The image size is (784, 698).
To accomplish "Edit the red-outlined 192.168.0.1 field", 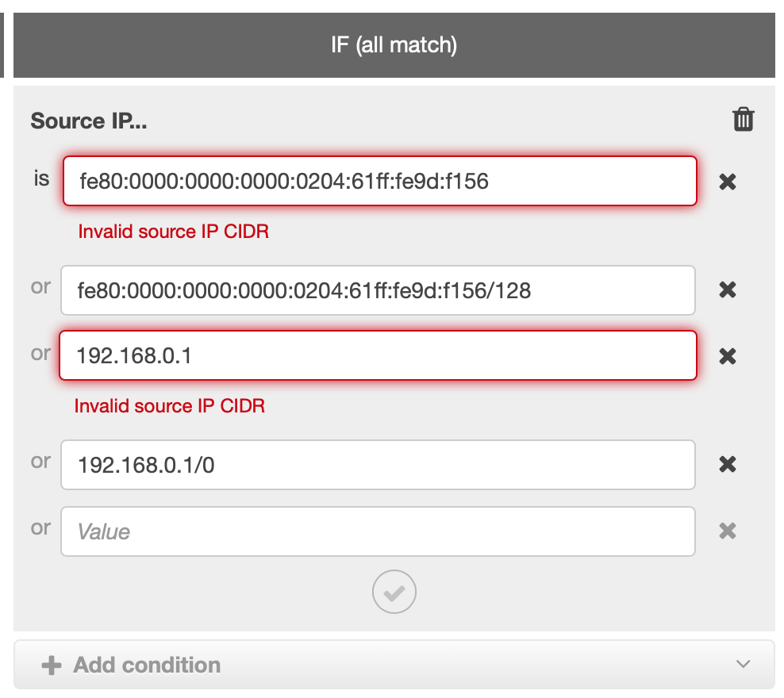I will [378, 356].
